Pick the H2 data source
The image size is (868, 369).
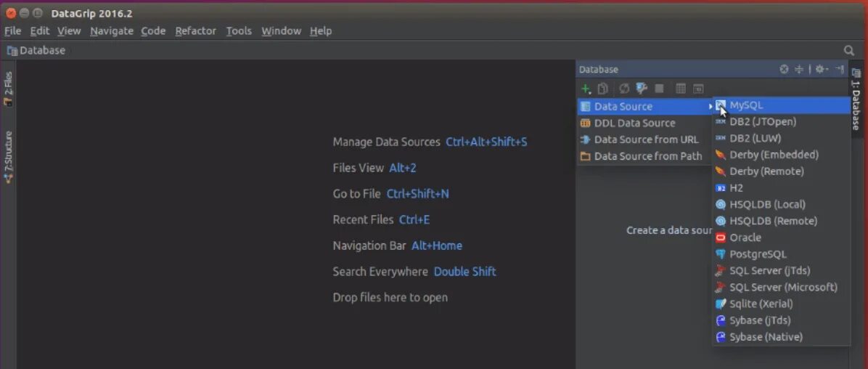pos(781,188)
